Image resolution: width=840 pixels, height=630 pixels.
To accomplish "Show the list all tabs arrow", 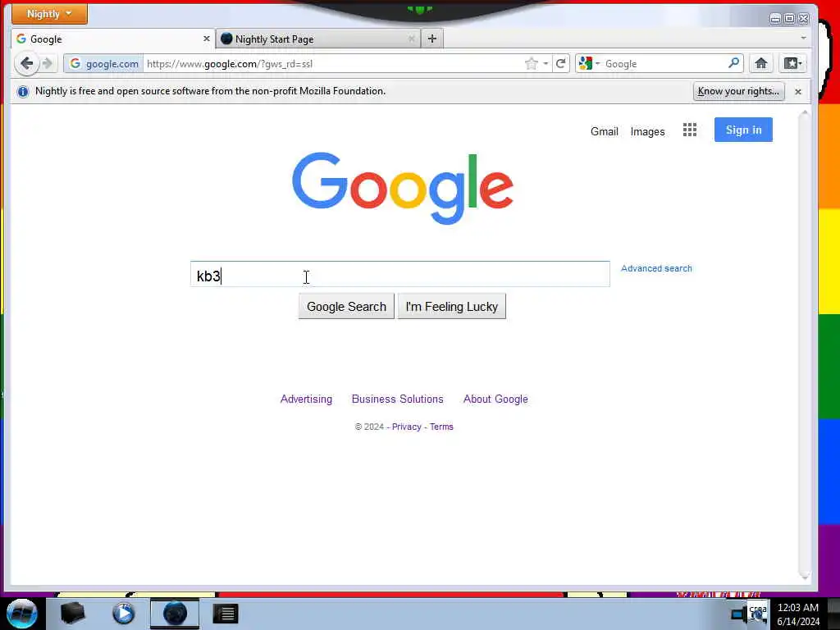I will coord(803,38).
